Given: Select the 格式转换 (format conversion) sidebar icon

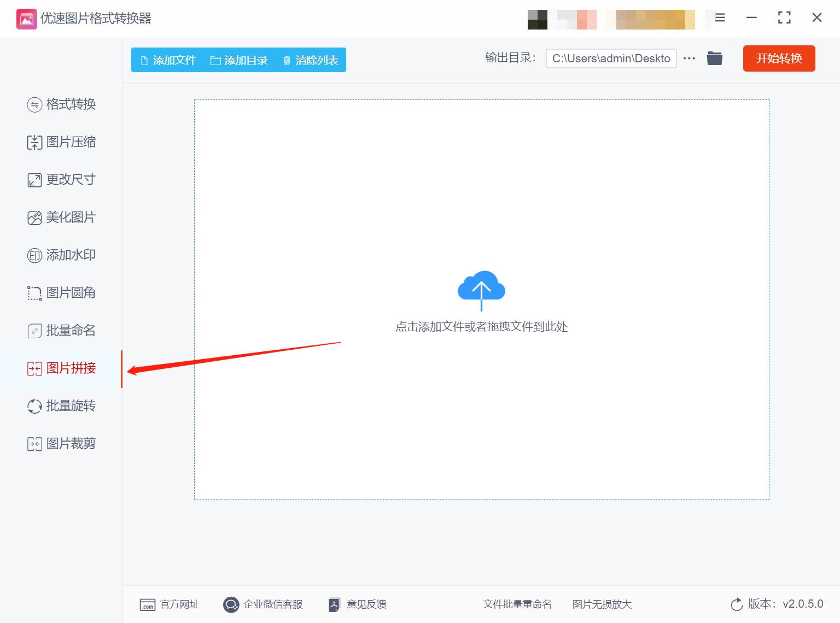Looking at the screenshot, I should coord(61,104).
